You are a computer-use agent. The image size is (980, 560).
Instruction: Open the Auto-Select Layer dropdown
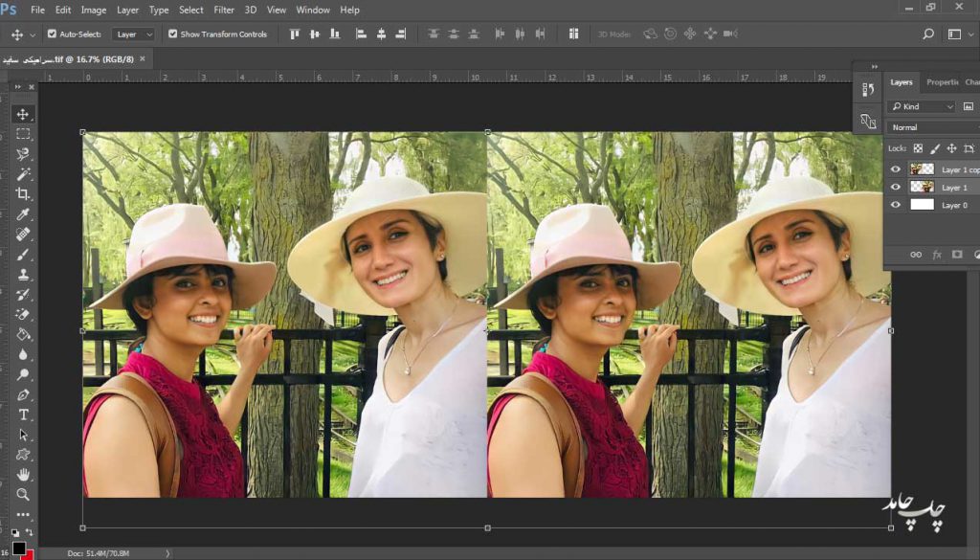133,34
